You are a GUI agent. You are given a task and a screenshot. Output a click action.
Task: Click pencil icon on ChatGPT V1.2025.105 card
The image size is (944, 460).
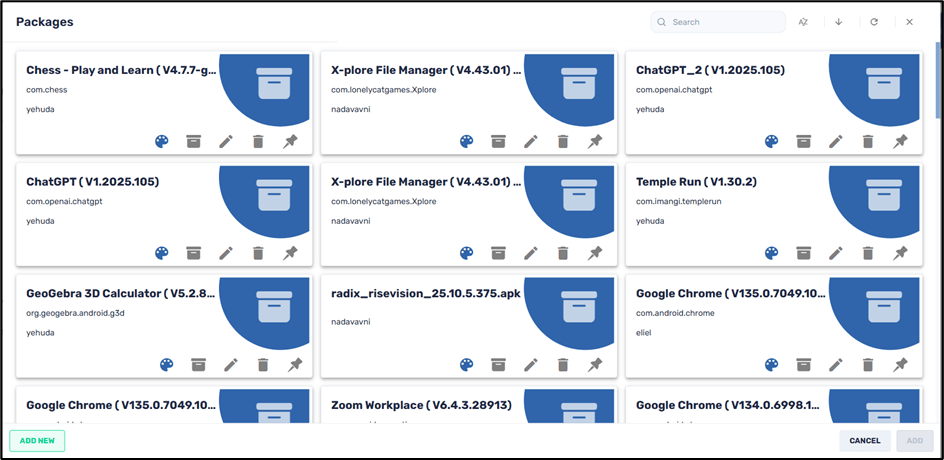point(226,254)
